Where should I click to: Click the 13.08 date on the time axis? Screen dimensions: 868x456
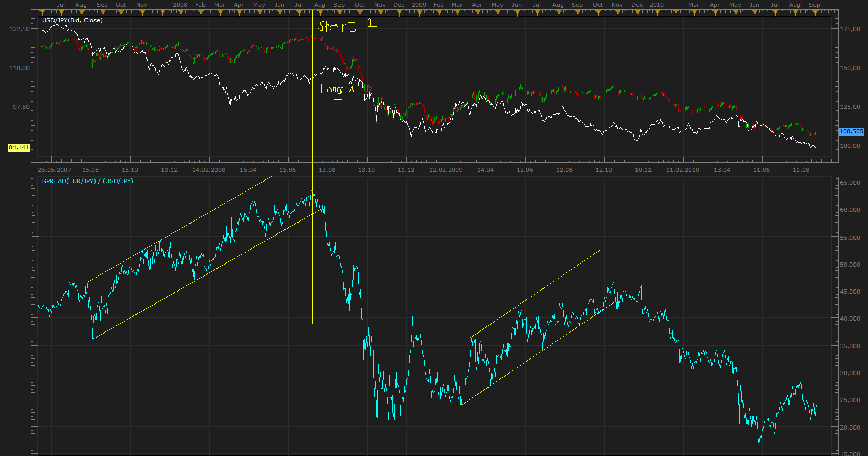(327, 170)
